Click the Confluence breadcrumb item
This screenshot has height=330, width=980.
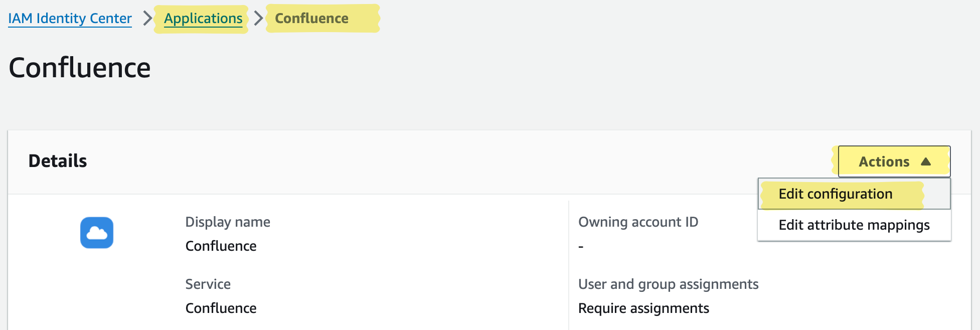311,19
